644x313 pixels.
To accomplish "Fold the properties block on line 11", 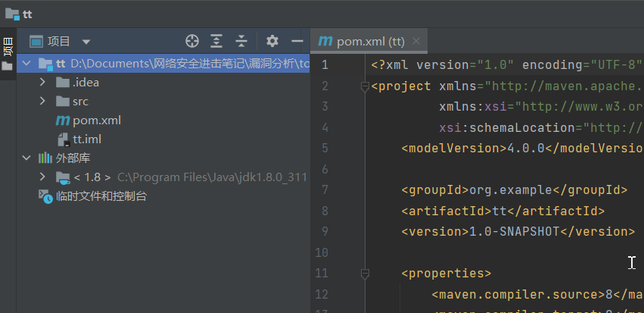I will tap(365, 274).
